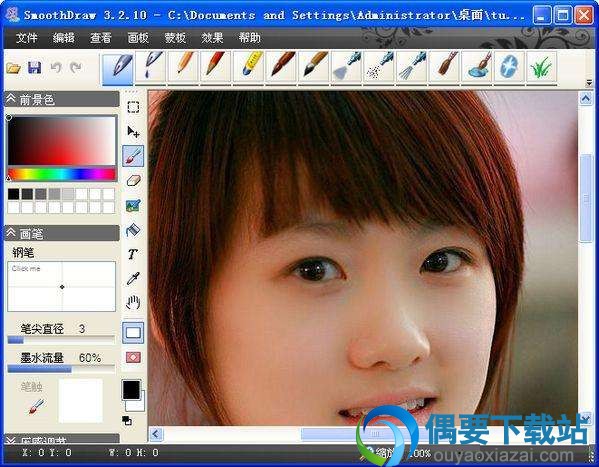Open the 效果 menu
The image size is (599, 467).
pos(212,37)
